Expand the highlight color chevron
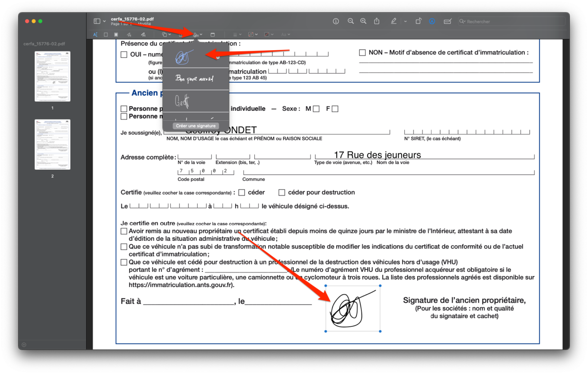 (405, 21)
